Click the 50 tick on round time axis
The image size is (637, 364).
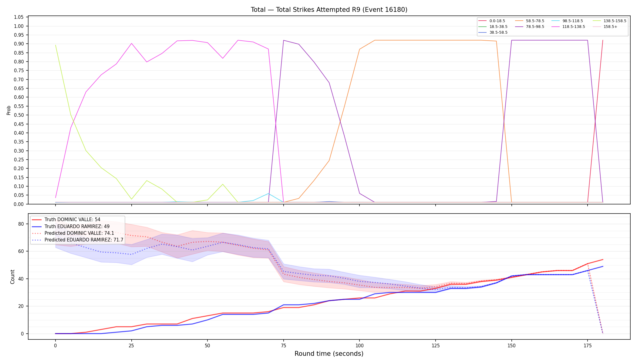pos(207,345)
